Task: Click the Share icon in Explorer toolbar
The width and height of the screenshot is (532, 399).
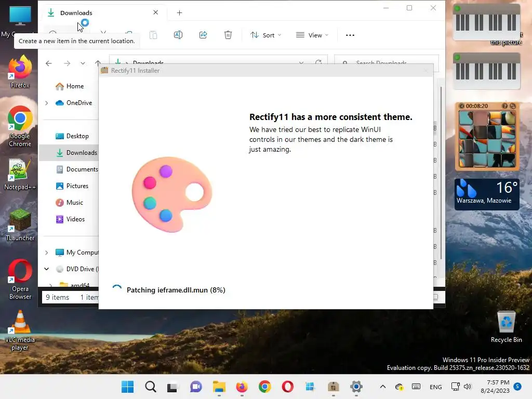Action: (203, 35)
